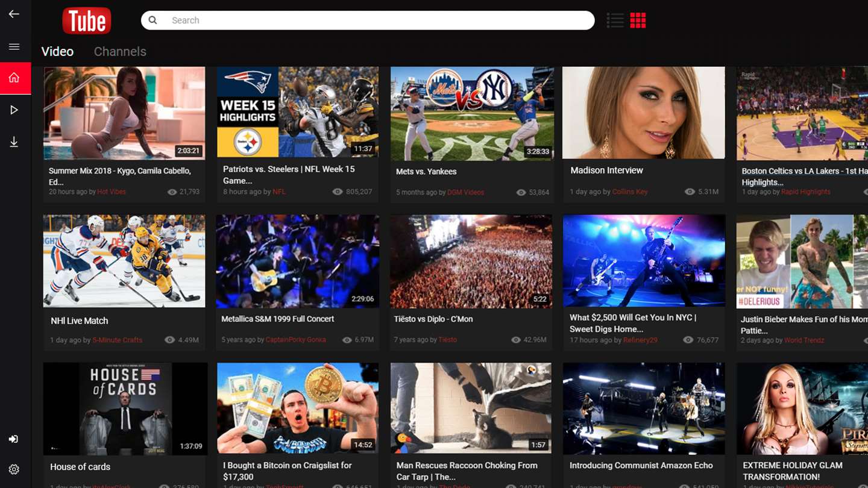This screenshot has height=488, width=868.
Task: Click the eye icon beside 76,677 views
Action: (x=688, y=340)
